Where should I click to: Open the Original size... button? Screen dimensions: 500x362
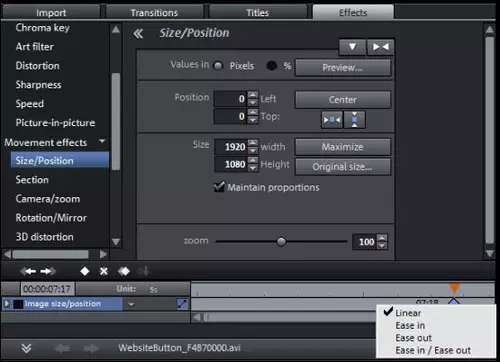343,167
